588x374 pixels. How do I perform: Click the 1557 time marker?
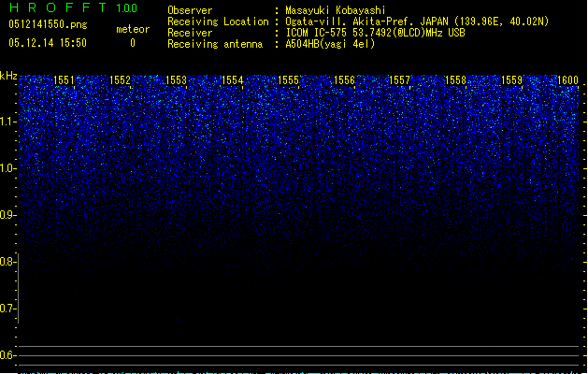point(400,80)
